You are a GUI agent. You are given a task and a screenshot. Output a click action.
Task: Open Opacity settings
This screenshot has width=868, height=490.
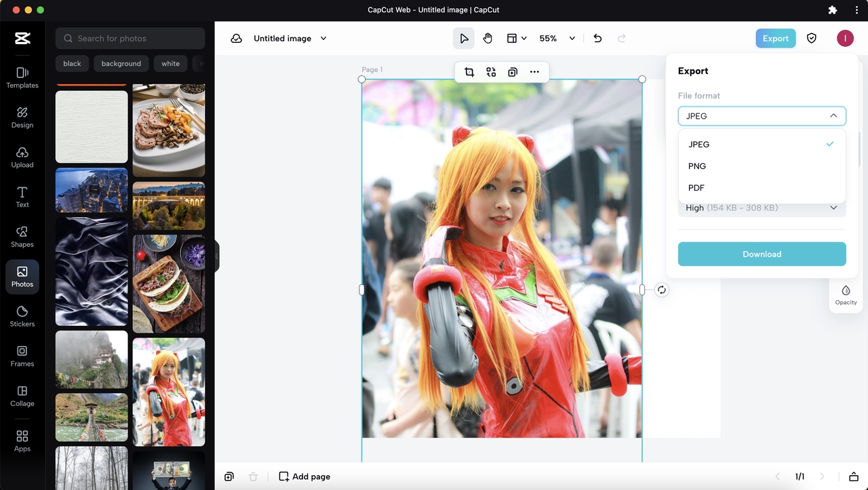[846, 295]
